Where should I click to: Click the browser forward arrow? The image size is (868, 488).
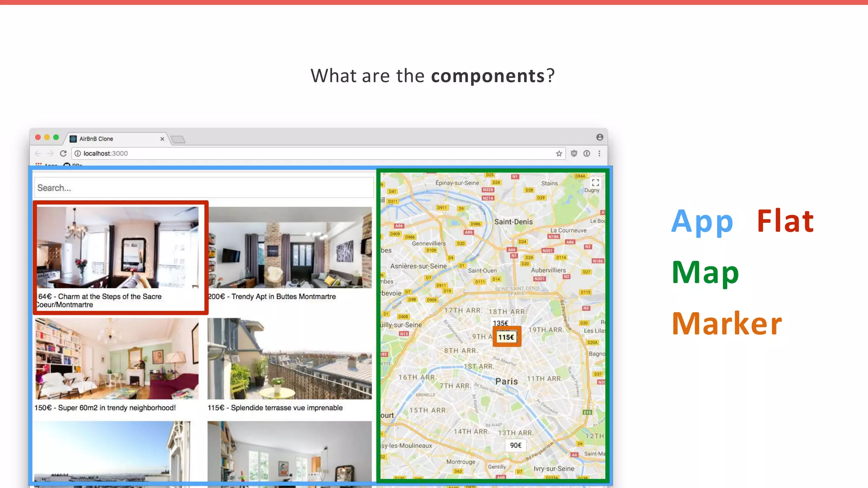[x=50, y=153]
